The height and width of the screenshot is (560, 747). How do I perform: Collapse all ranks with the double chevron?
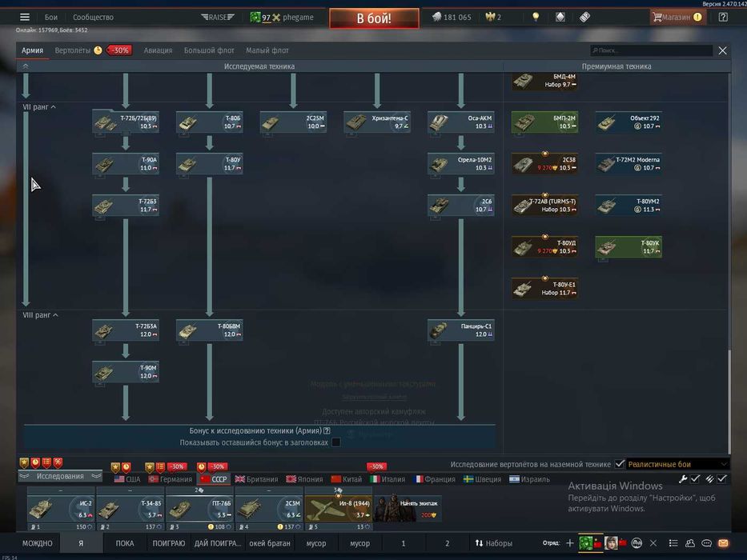26,66
